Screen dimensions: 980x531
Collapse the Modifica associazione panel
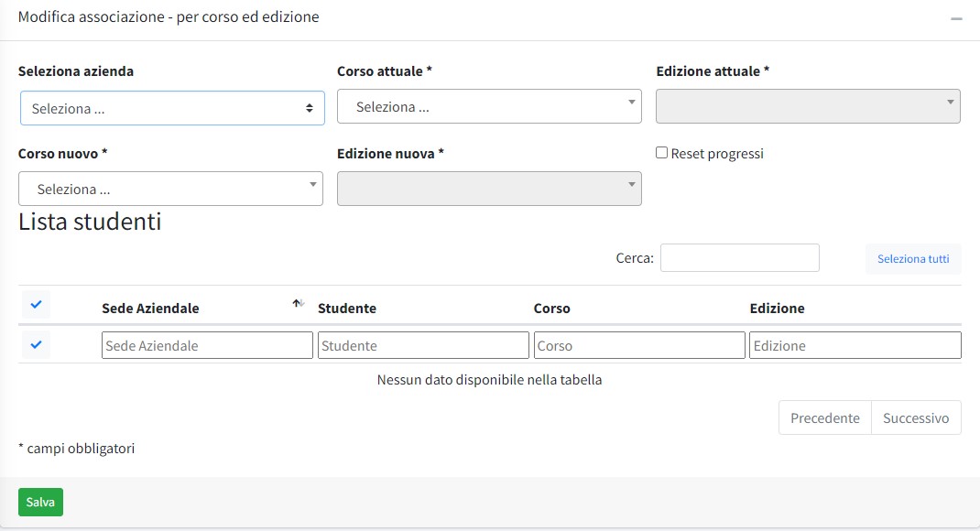[956, 19]
